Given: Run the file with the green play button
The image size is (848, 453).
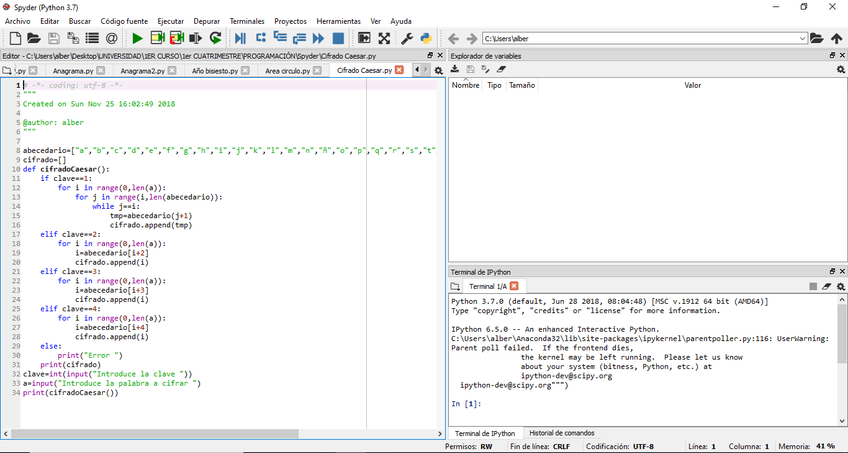Looking at the screenshot, I should click(x=137, y=39).
